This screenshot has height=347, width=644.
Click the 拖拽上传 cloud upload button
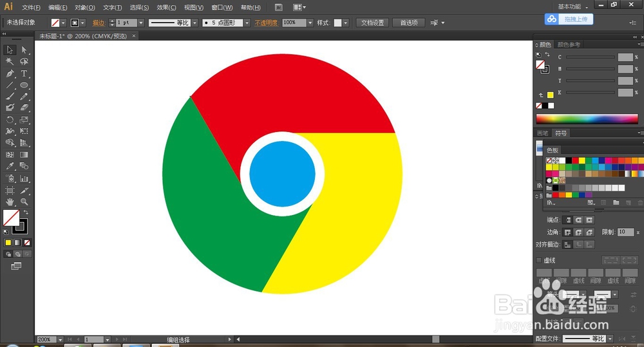(569, 19)
